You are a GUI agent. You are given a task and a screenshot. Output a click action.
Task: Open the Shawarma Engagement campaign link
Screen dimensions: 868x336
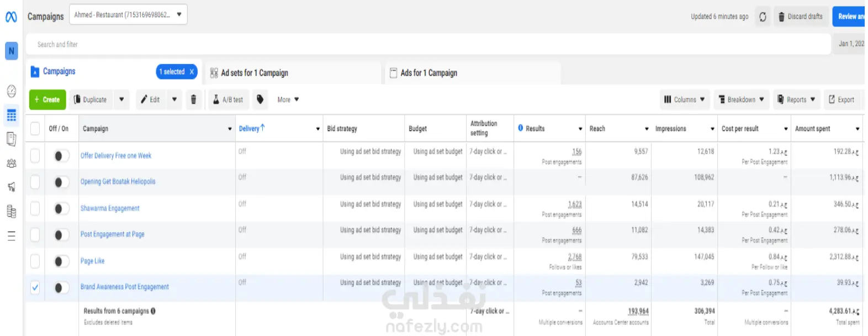(x=110, y=208)
